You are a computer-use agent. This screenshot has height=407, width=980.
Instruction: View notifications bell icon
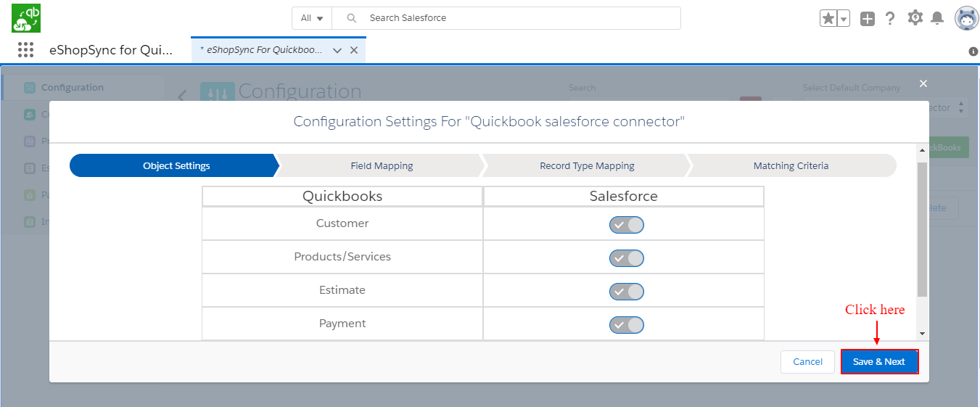point(937,18)
